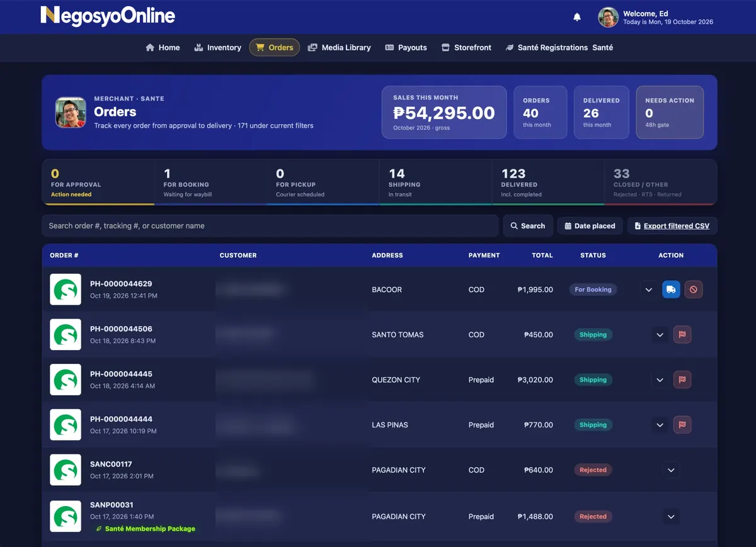Expand order PH-0000044445 details

click(660, 380)
